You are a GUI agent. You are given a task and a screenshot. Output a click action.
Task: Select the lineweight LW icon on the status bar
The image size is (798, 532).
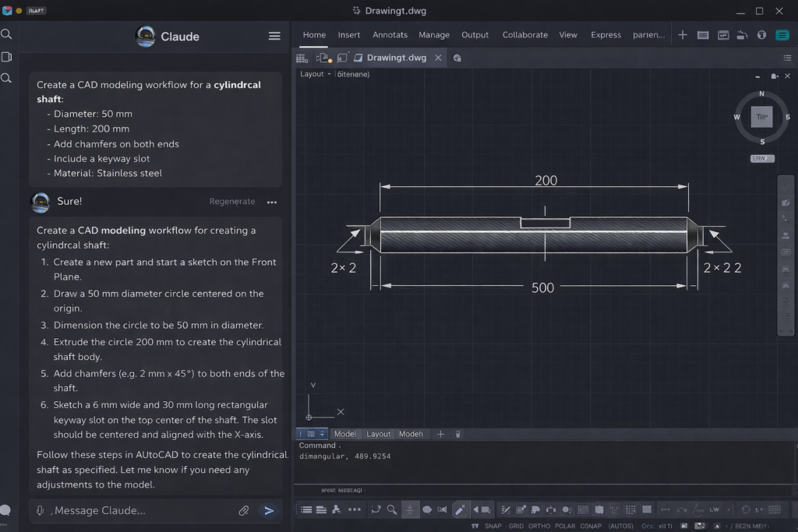click(715, 509)
